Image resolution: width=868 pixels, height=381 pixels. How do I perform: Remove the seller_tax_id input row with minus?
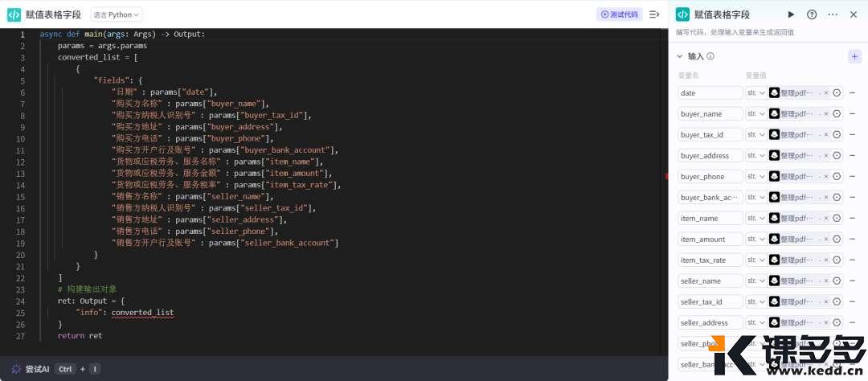click(x=853, y=301)
